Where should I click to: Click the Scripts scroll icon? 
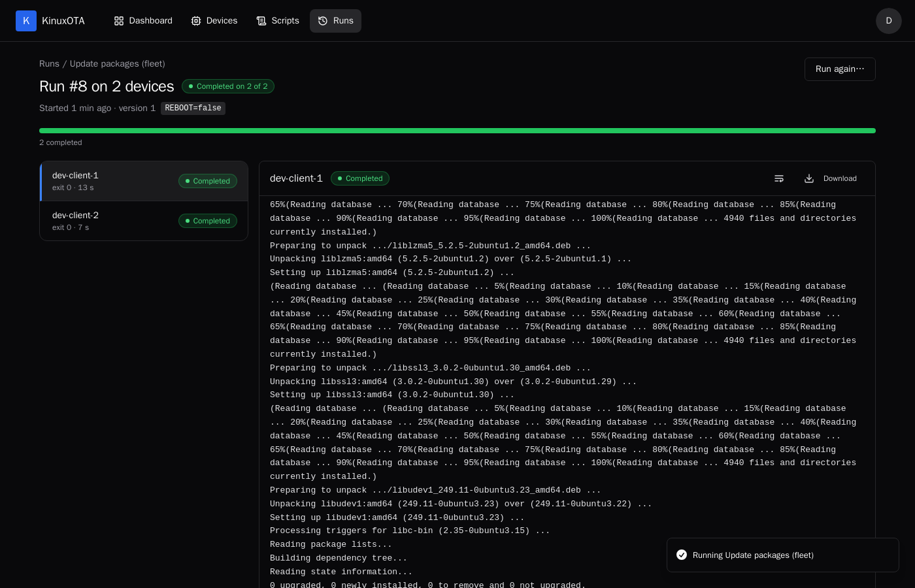[x=261, y=21]
